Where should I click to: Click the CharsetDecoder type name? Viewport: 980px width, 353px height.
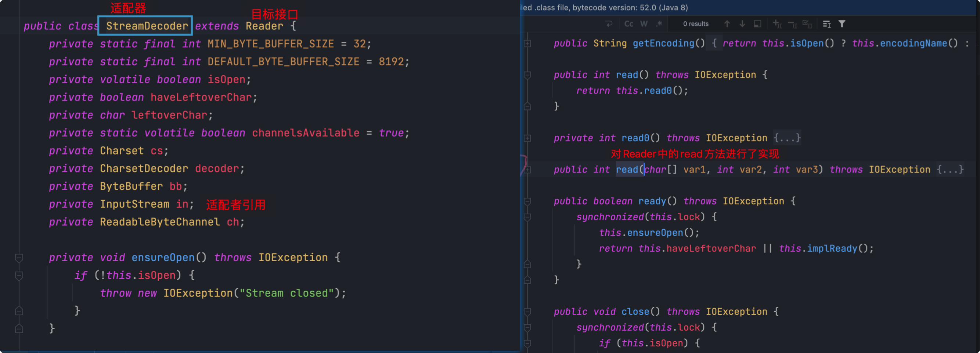[144, 169]
